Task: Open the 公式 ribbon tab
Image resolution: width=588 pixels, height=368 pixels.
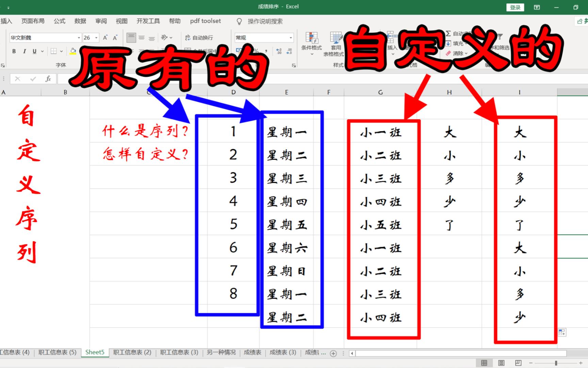Action: (59, 21)
